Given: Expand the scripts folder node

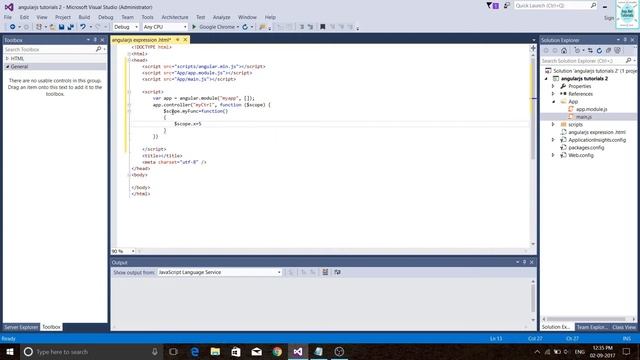Looking at the screenshot, I should [553, 124].
